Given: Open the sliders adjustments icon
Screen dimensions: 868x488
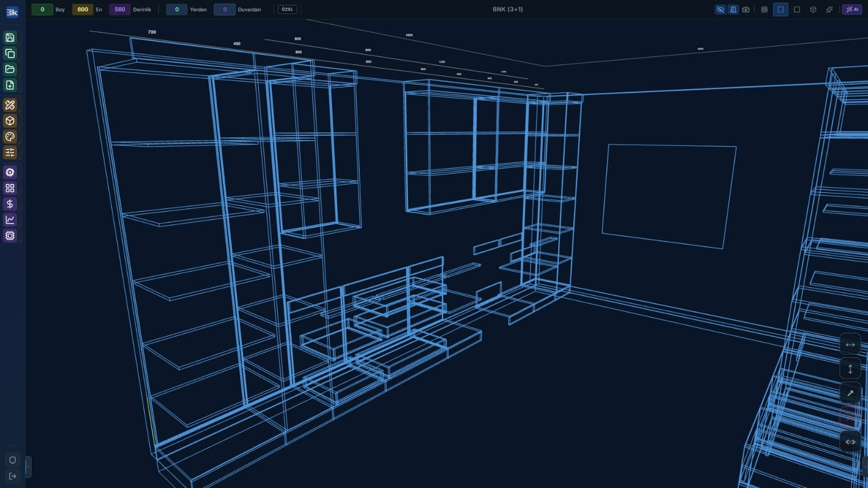Looking at the screenshot, I should 10,153.
